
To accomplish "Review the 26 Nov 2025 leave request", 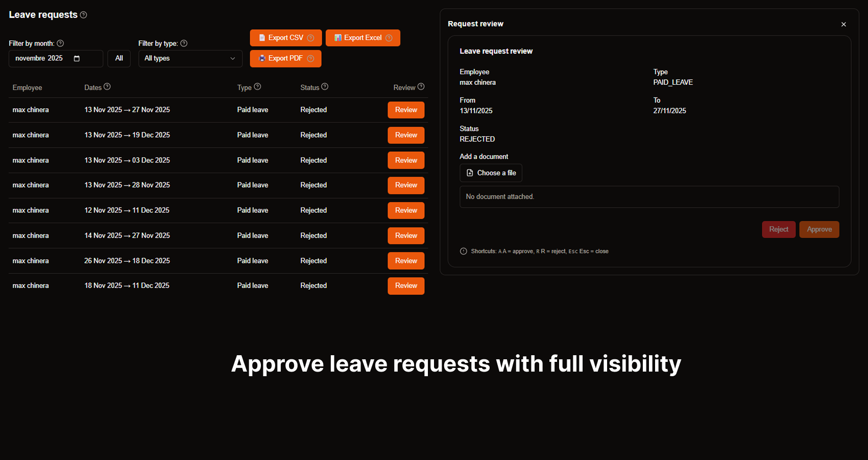I will (405, 261).
